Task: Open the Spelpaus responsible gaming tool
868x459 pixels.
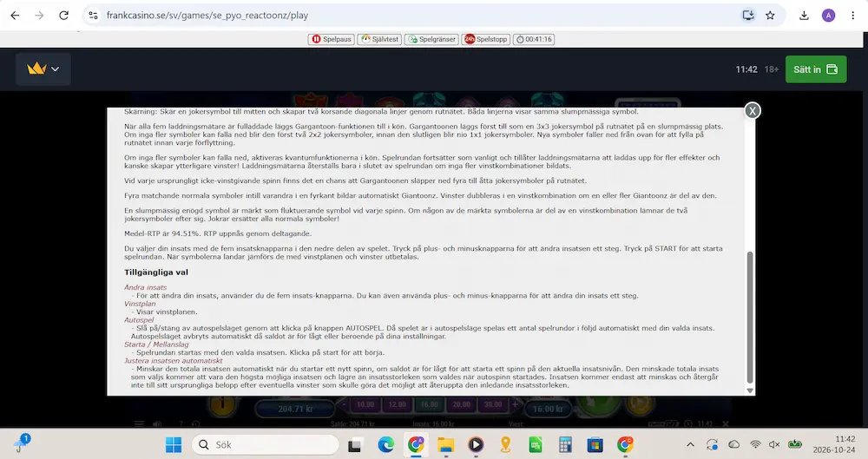Action: 331,39
